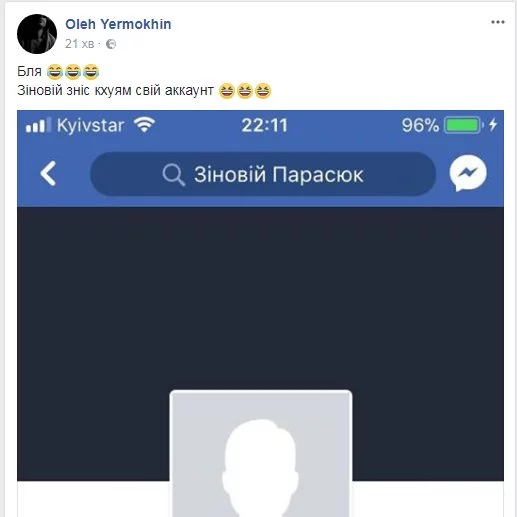Click the public globe privacy icon
The width and height of the screenshot is (517, 517).
tap(111, 44)
